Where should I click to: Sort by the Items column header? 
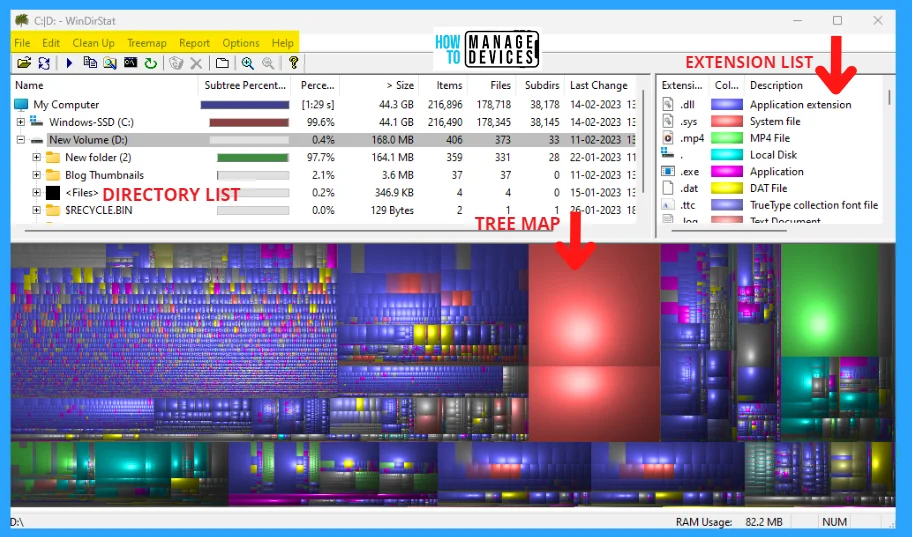442,86
